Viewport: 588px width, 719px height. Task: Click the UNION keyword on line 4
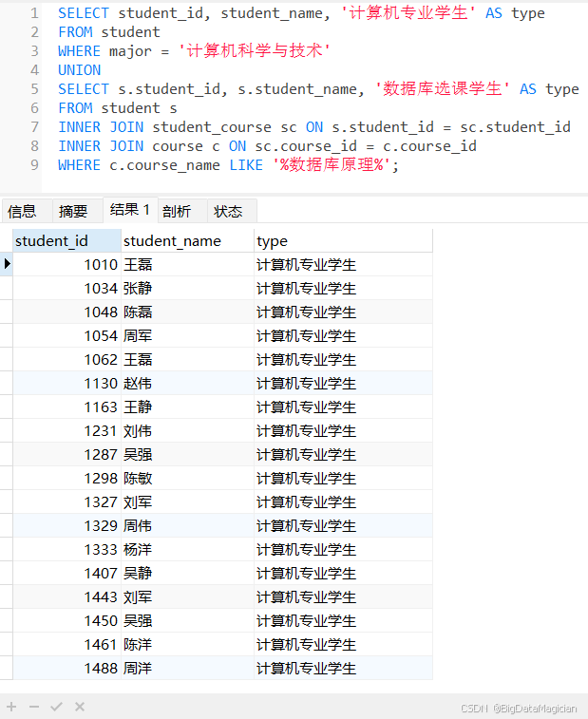click(80, 70)
